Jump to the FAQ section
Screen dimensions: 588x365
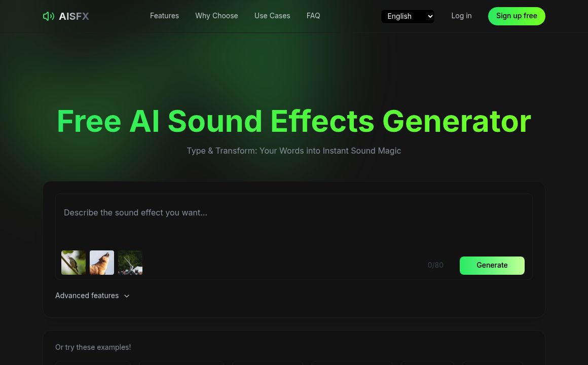(313, 16)
